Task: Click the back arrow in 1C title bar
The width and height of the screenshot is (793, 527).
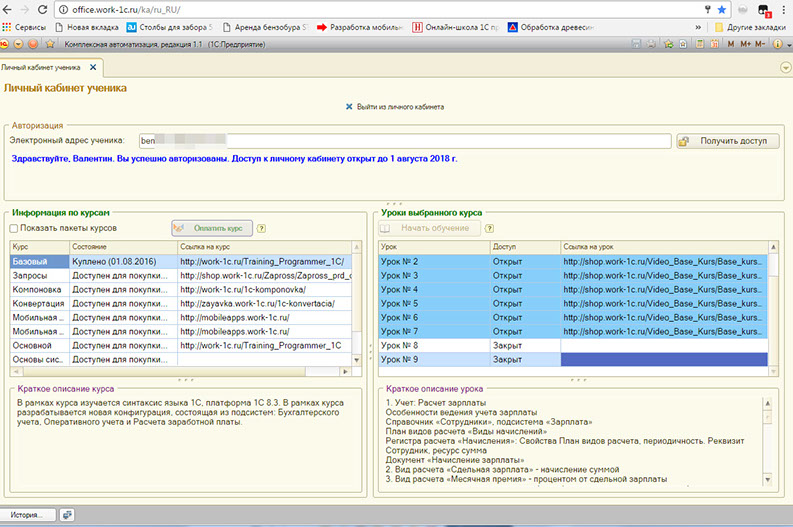Action: pyautogui.click(x=34, y=44)
